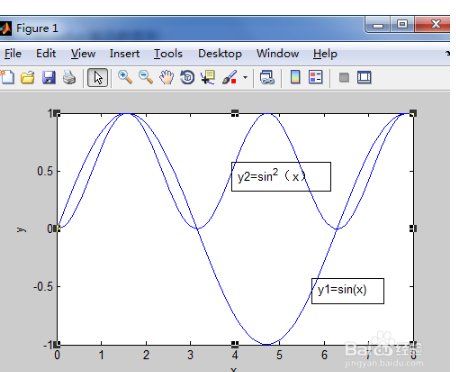The image size is (456, 372).
Task: Close the Figure 1 window
Action: pyautogui.click(x=433, y=25)
